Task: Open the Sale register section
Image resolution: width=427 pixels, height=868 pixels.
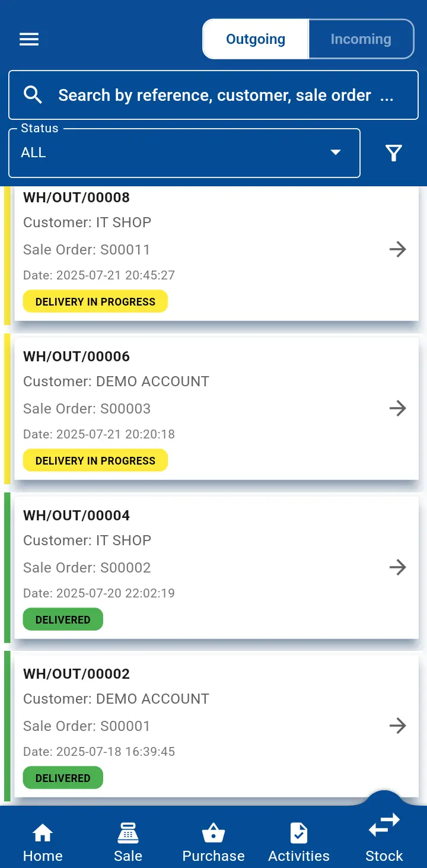Action: [x=128, y=842]
